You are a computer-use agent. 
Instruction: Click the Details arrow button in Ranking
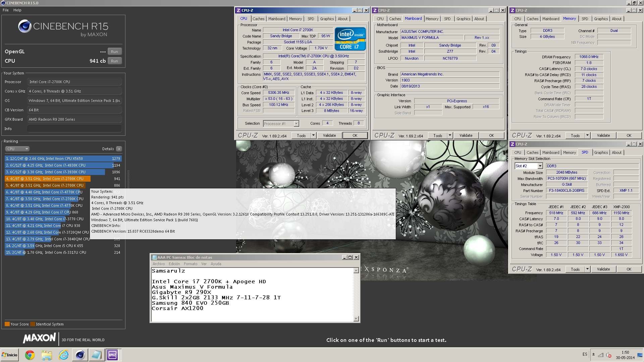coord(119,149)
